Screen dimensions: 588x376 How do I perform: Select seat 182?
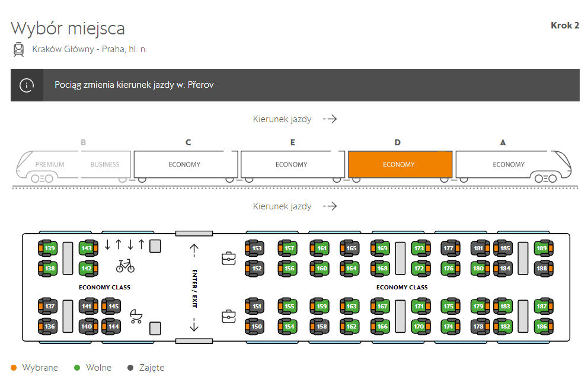tap(503, 326)
